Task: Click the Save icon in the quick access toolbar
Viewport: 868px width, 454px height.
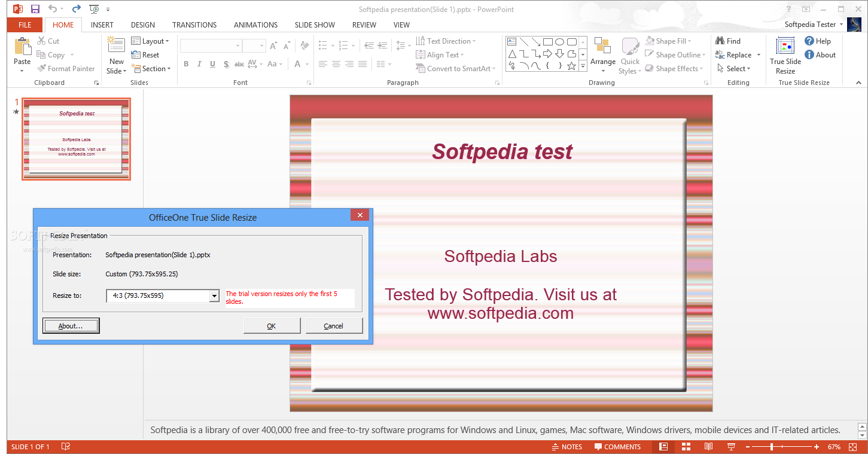Action: coord(35,9)
